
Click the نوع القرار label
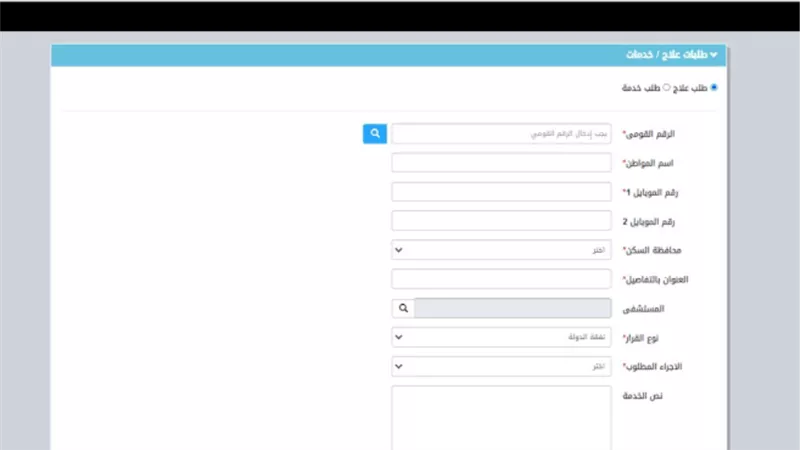642,338
